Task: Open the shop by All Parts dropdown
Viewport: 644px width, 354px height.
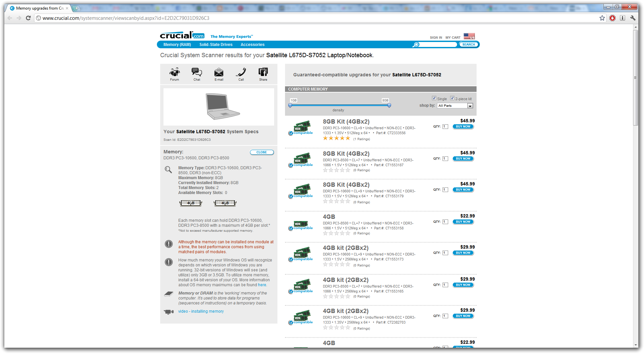Action: click(455, 106)
